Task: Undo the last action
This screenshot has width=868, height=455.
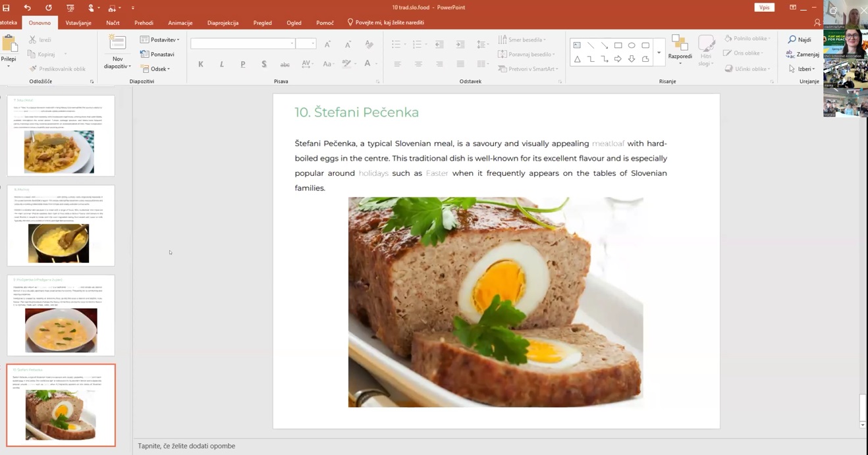Action: tap(27, 8)
